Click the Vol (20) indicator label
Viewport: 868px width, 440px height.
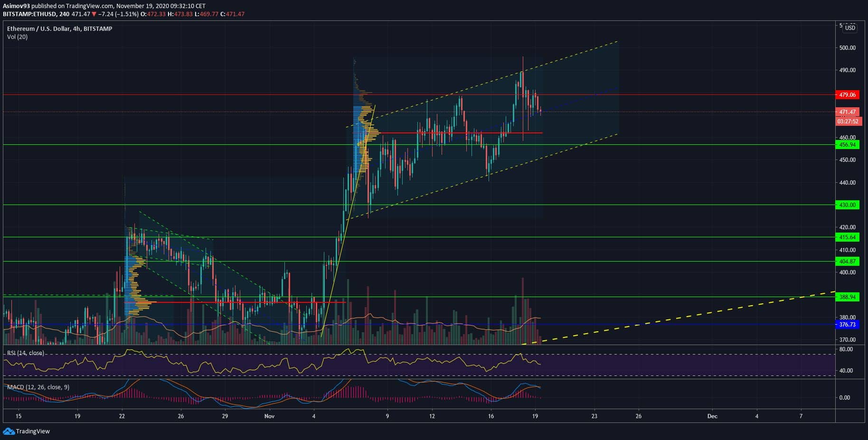(x=17, y=37)
